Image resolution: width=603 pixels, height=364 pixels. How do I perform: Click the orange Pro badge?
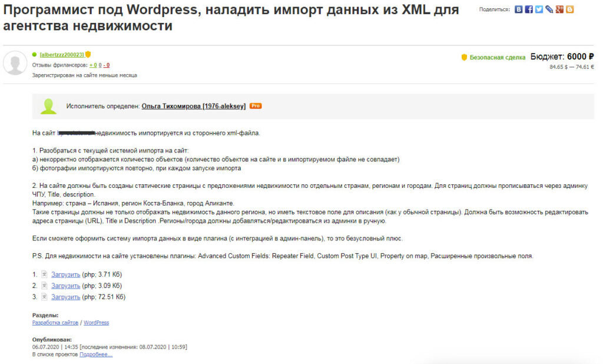(x=256, y=106)
